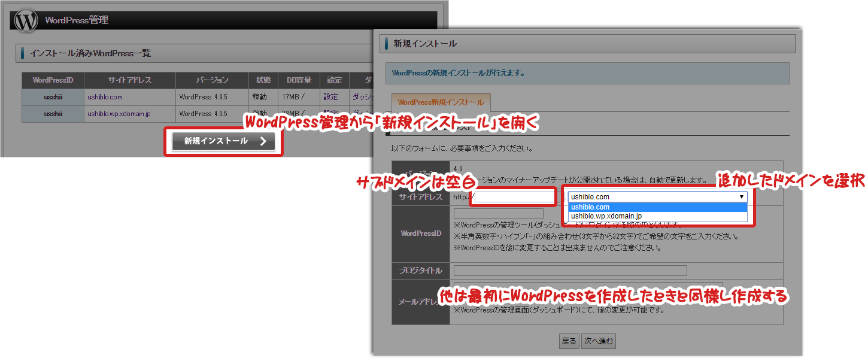Choose ushiblo.wp.xdomain.jp option in dropdown list
This screenshot has width=868, height=358.
657,216
